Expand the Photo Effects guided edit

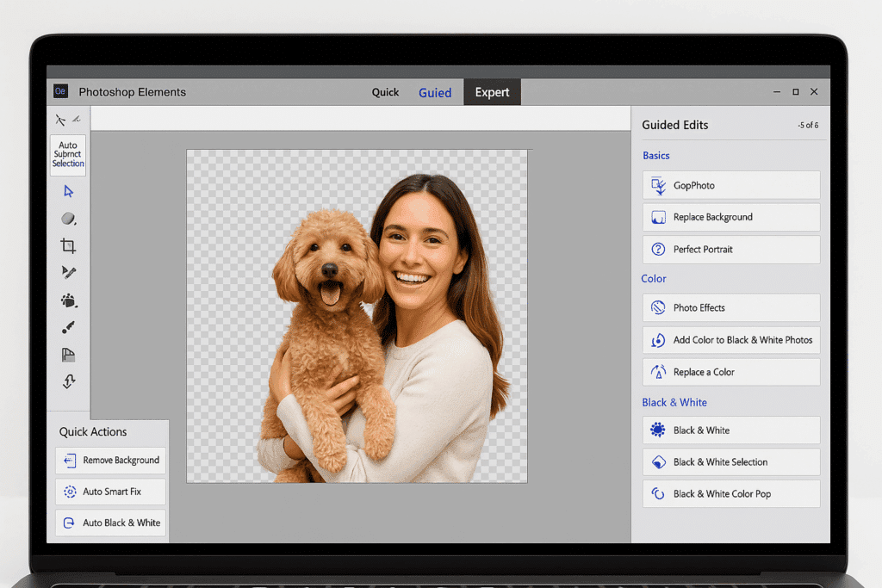730,307
